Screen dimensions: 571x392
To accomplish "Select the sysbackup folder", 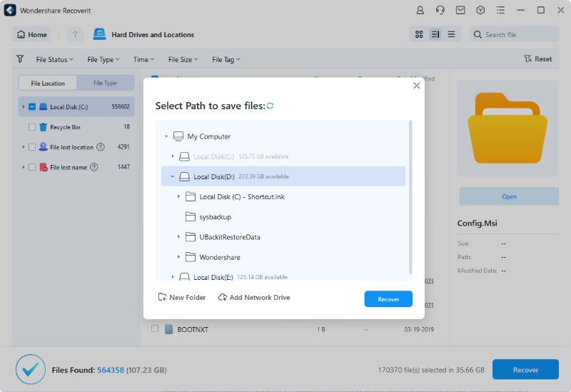I will tap(214, 216).
